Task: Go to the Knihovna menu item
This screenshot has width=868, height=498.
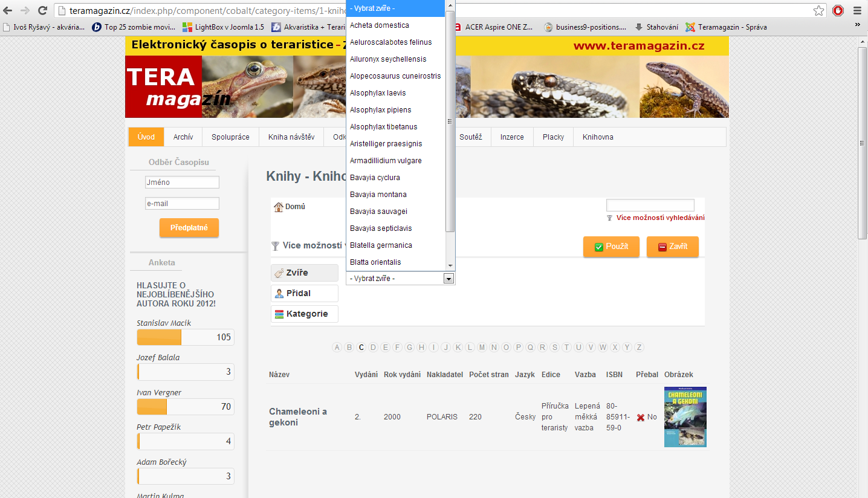Action: coord(597,137)
